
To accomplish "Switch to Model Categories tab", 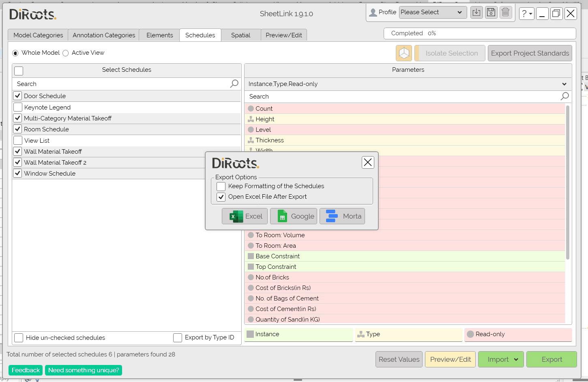I will (x=38, y=35).
